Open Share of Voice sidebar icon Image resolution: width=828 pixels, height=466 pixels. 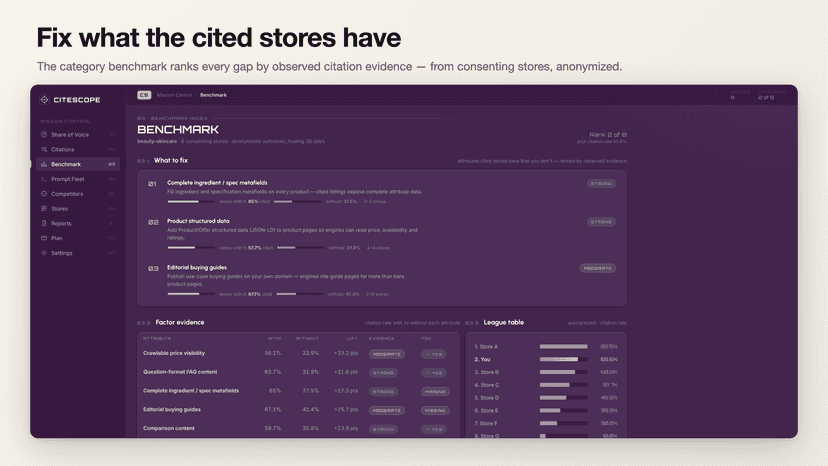44,135
